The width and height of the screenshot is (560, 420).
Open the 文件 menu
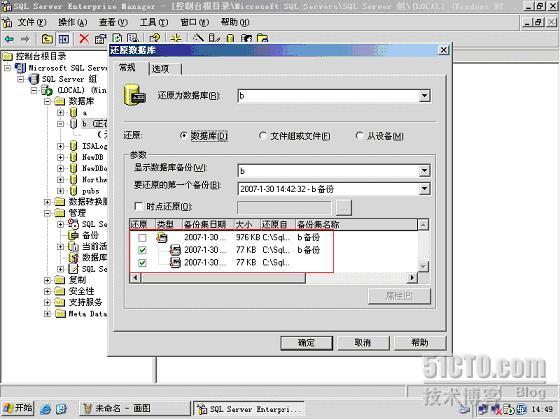(32, 22)
